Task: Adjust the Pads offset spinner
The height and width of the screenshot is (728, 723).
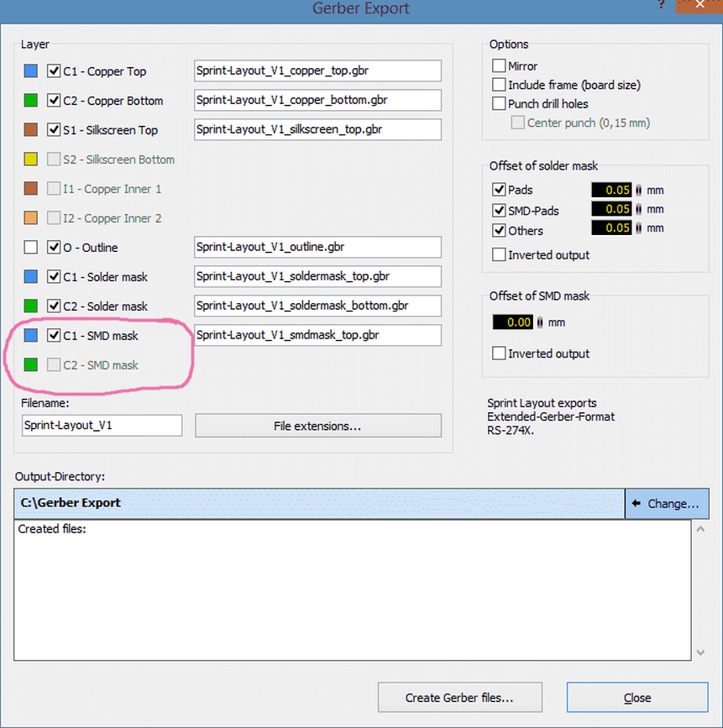Action: click(x=639, y=190)
